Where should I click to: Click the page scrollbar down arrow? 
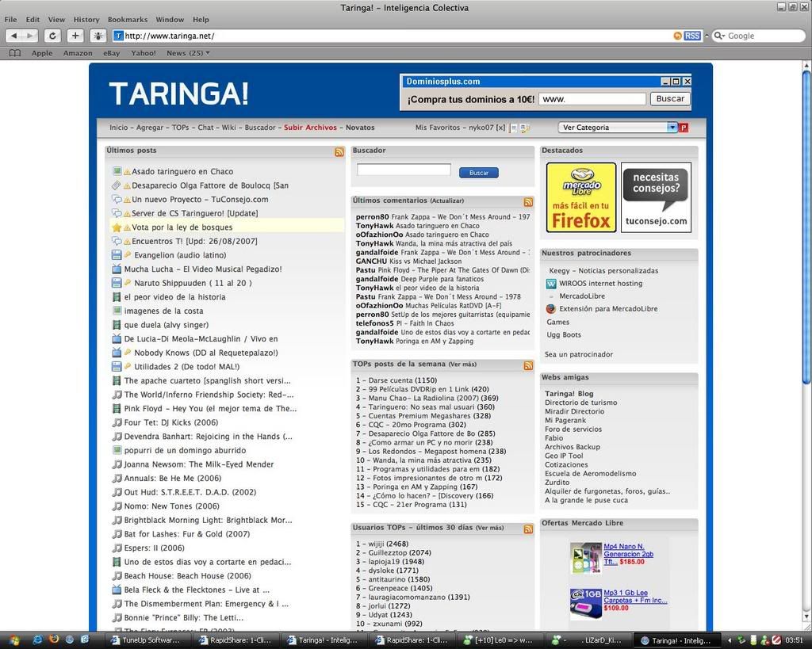(x=806, y=617)
